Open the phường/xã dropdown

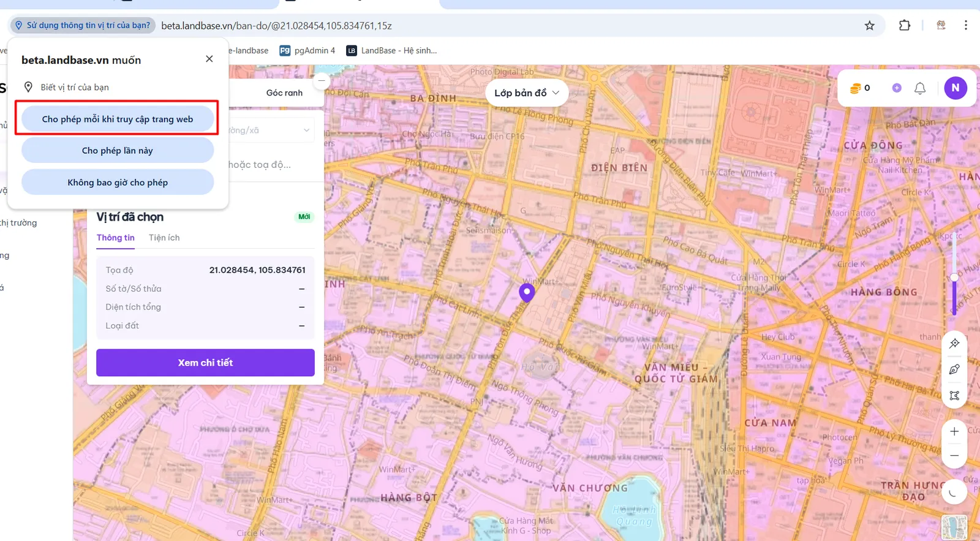click(271, 131)
